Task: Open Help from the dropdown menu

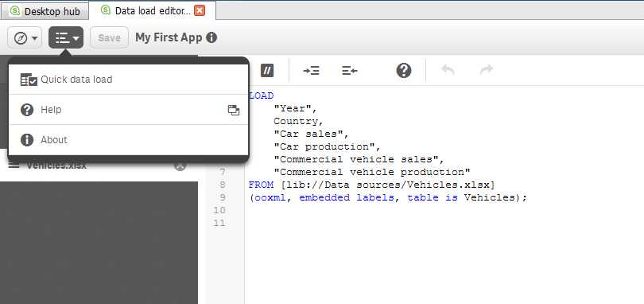Action: click(x=128, y=110)
